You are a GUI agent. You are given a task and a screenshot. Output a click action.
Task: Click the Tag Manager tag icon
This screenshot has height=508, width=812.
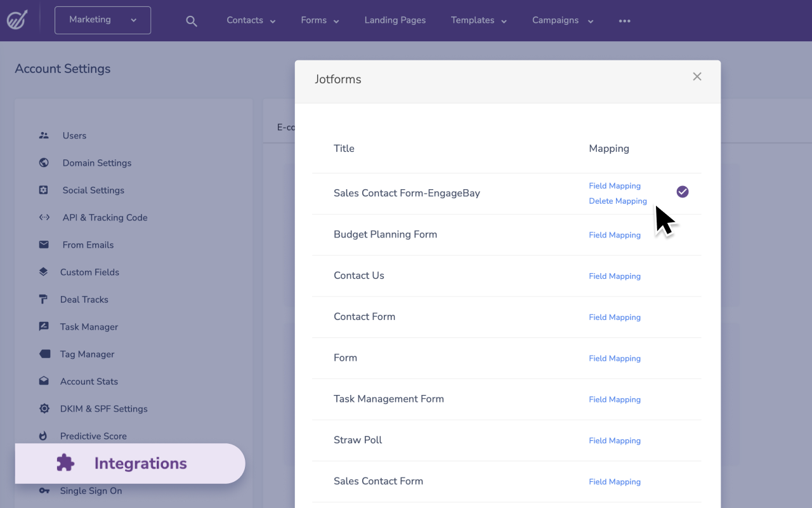(44, 354)
